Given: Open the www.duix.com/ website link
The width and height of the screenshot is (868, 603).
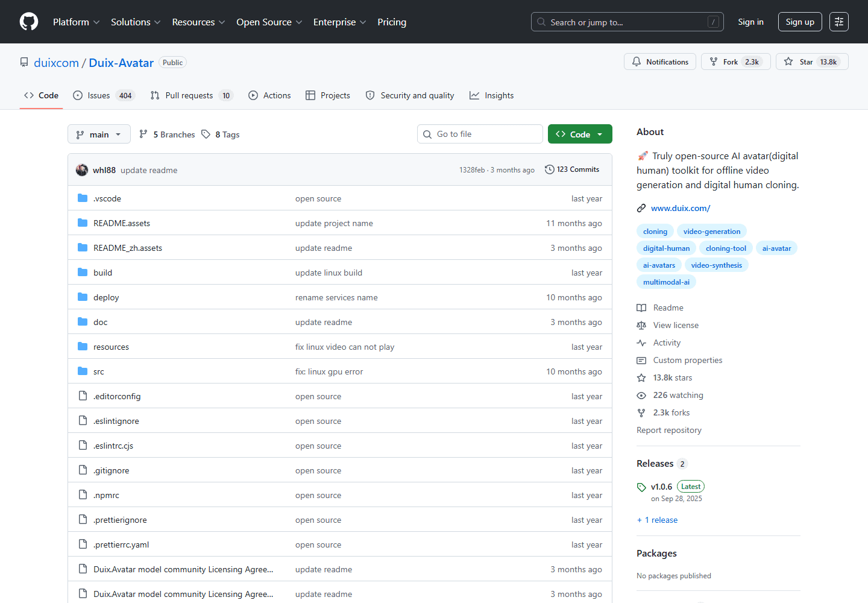Looking at the screenshot, I should tap(681, 208).
